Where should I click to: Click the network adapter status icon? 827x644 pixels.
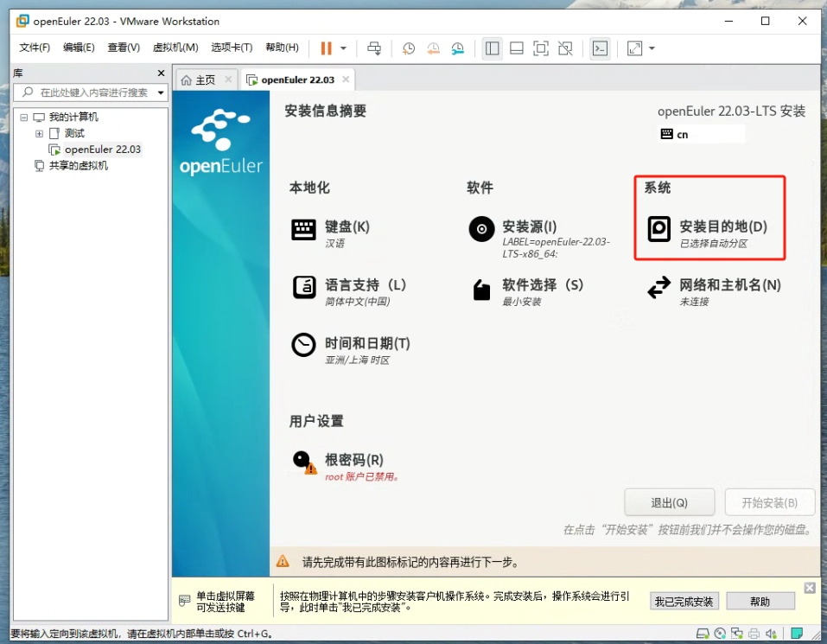point(736,633)
